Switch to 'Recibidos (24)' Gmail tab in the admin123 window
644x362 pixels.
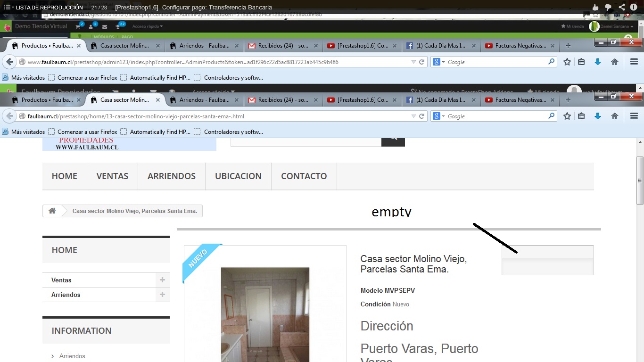tap(283, 46)
